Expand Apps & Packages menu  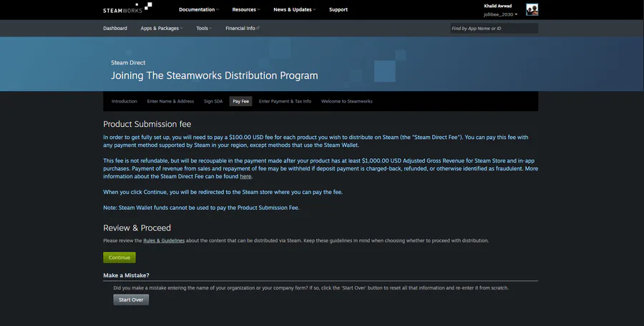pos(162,29)
